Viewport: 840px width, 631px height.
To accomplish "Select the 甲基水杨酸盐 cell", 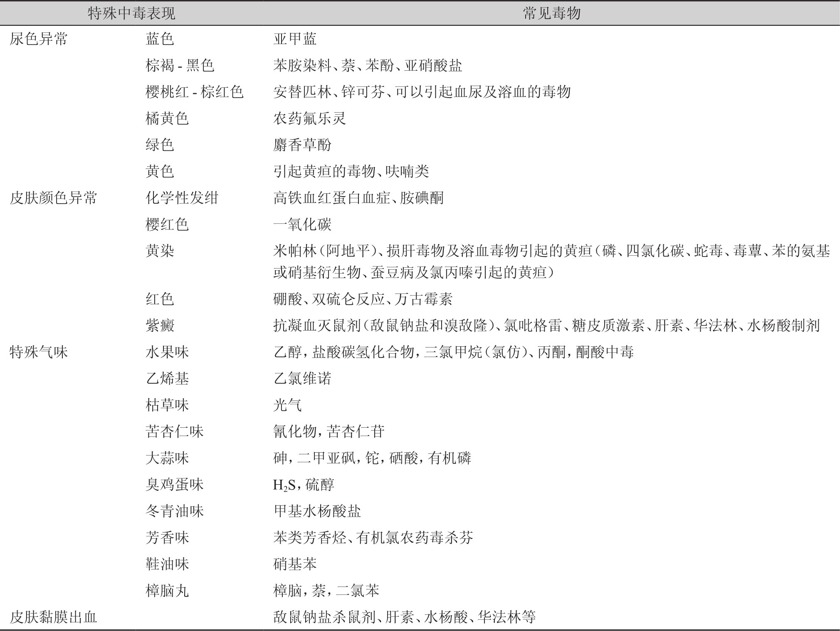I will tap(317, 511).
